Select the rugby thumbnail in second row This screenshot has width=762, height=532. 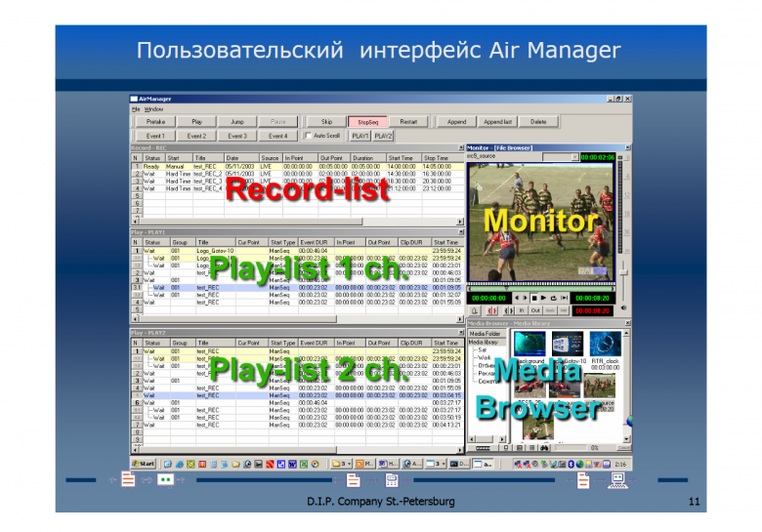pyautogui.click(x=599, y=388)
